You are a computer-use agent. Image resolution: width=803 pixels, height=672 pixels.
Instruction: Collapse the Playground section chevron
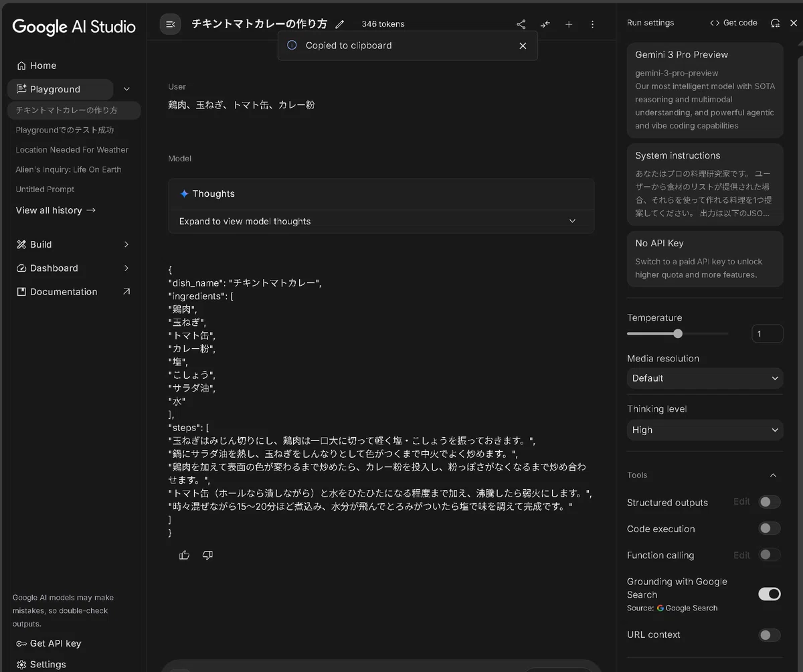pyautogui.click(x=127, y=89)
